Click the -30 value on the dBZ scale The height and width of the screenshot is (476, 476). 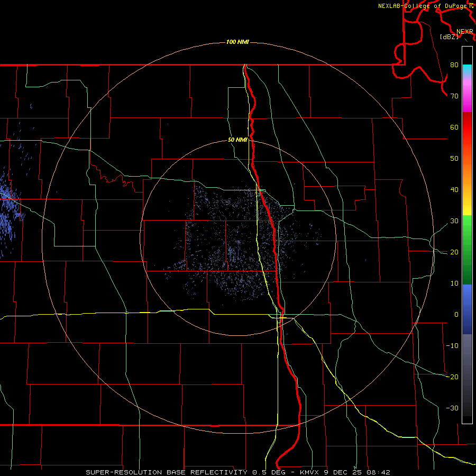(x=452, y=409)
